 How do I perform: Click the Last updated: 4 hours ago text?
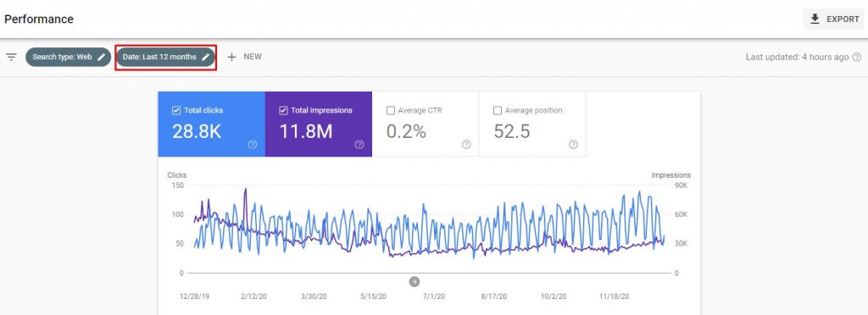(x=797, y=57)
